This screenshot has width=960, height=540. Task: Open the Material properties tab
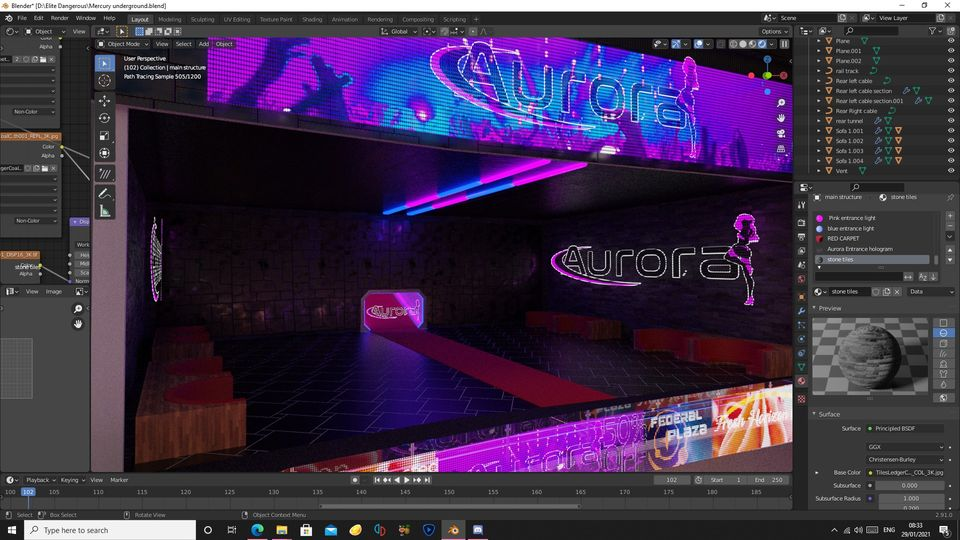tap(801, 381)
